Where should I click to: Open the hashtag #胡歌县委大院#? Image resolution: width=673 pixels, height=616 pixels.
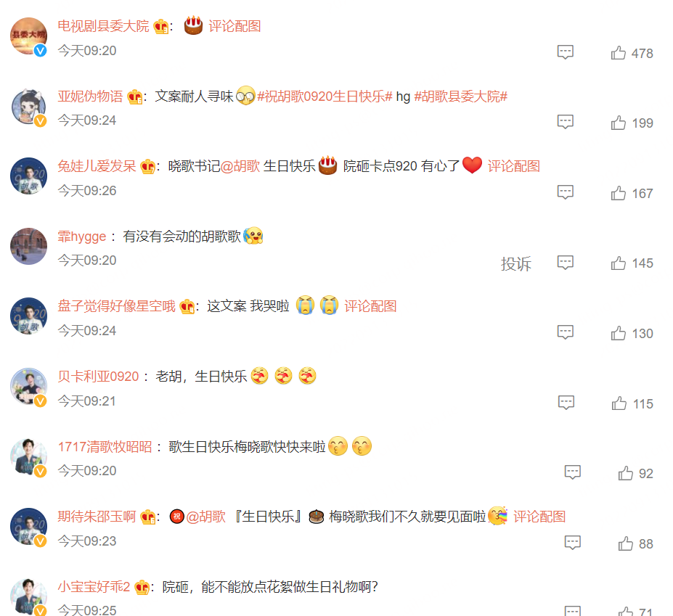(460, 96)
